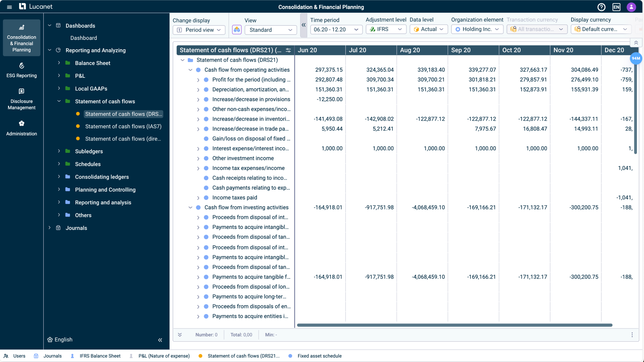
Task: Open the three-dot status bar menu
Action: tap(632, 335)
